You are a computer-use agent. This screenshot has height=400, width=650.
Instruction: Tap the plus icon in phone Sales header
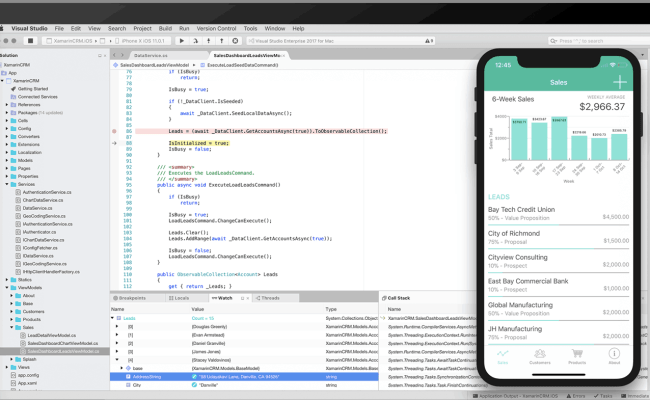pyautogui.click(x=620, y=82)
